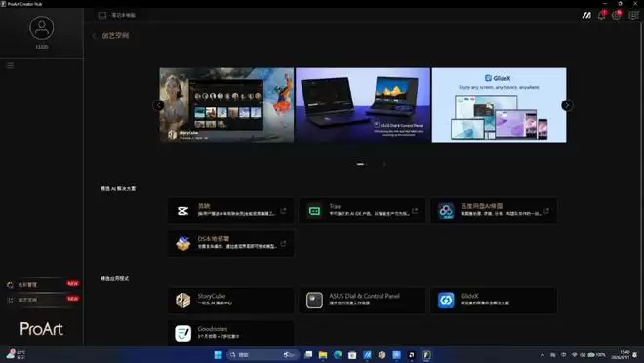Open the Goodnotes app tile

231,333
